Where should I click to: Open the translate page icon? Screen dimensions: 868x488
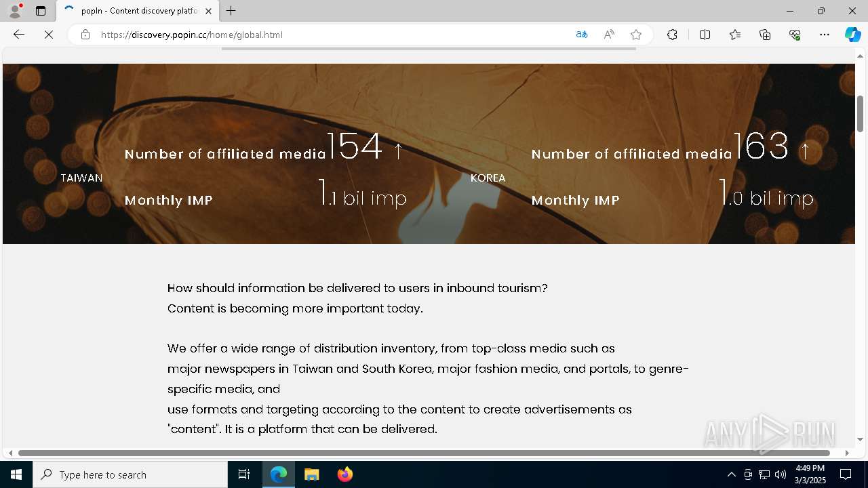pyautogui.click(x=582, y=35)
